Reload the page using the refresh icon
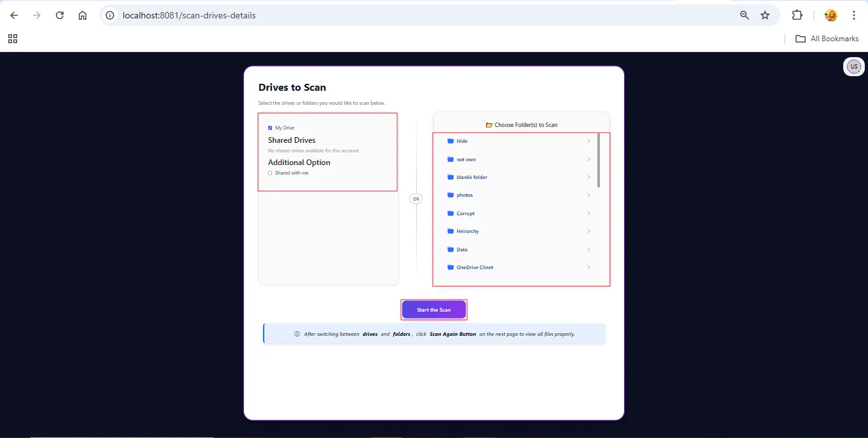 point(60,15)
